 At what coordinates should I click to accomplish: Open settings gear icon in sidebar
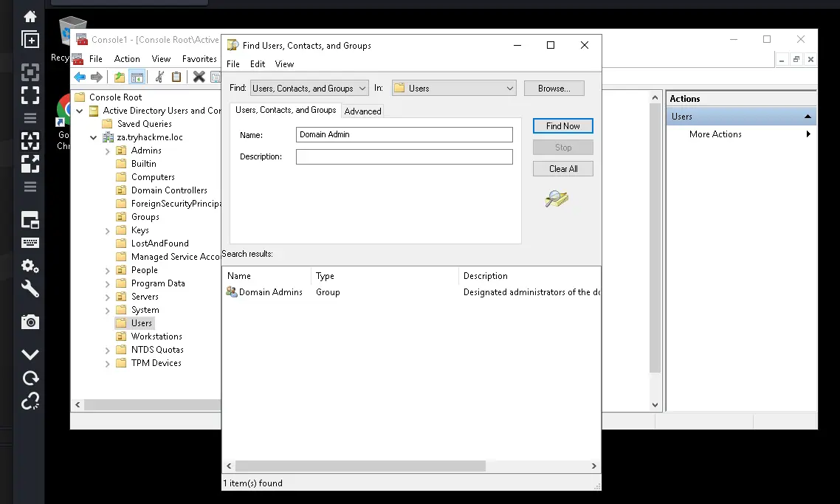click(x=30, y=266)
